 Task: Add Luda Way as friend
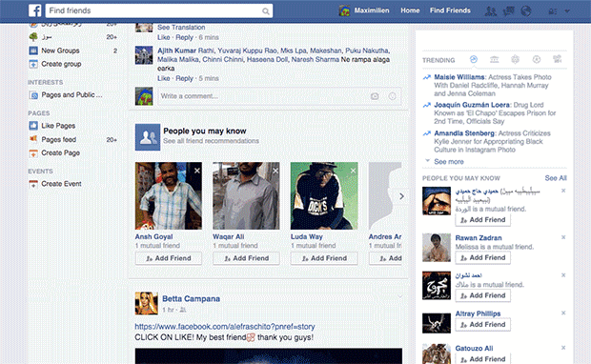(324, 258)
